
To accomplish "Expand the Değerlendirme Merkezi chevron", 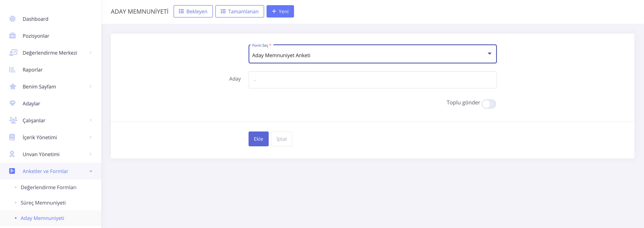I will pyautogui.click(x=91, y=53).
